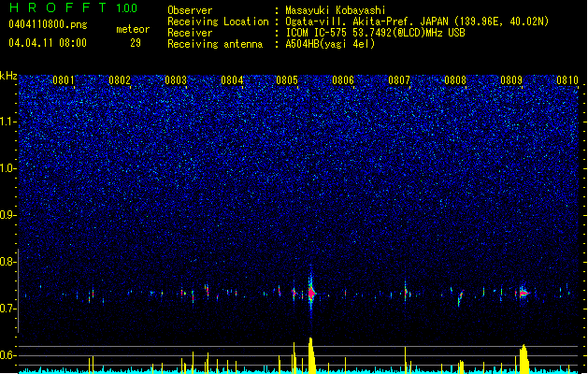
Task: Click the 0.9 kHz axis tick label
Action: click(x=8, y=215)
